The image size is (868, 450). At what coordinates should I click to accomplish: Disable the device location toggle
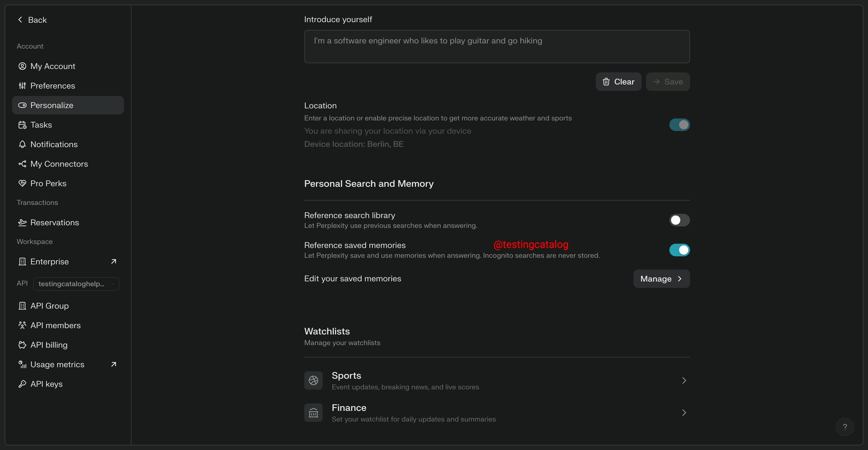[x=679, y=125]
